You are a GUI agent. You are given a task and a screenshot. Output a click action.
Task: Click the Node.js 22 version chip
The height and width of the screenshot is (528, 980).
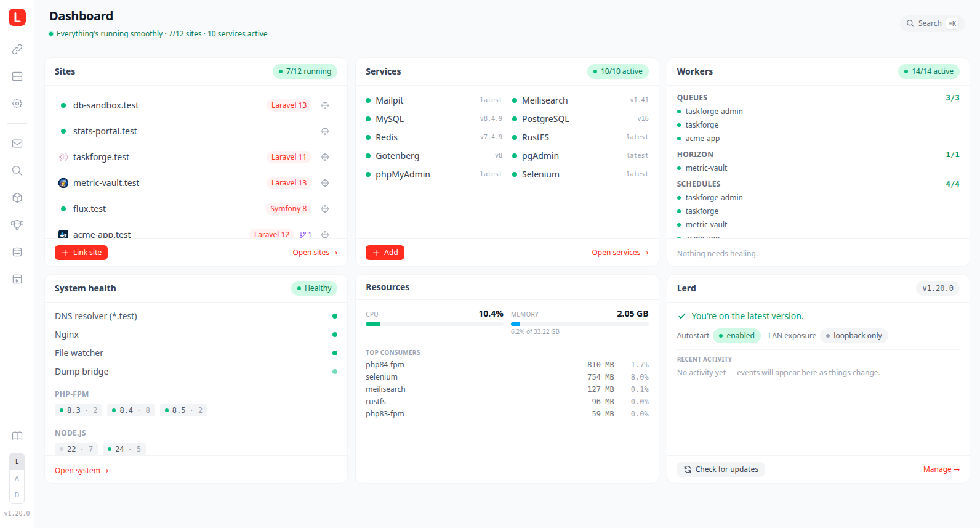pyautogui.click(x=76, y=449)
